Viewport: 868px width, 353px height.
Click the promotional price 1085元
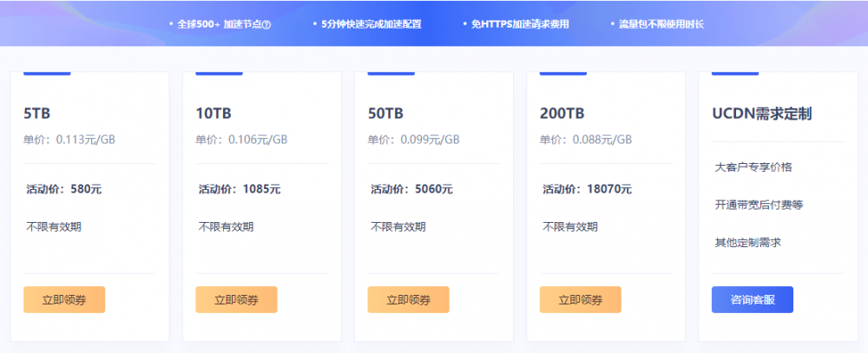pyautogui.click(x=262, y=189)
